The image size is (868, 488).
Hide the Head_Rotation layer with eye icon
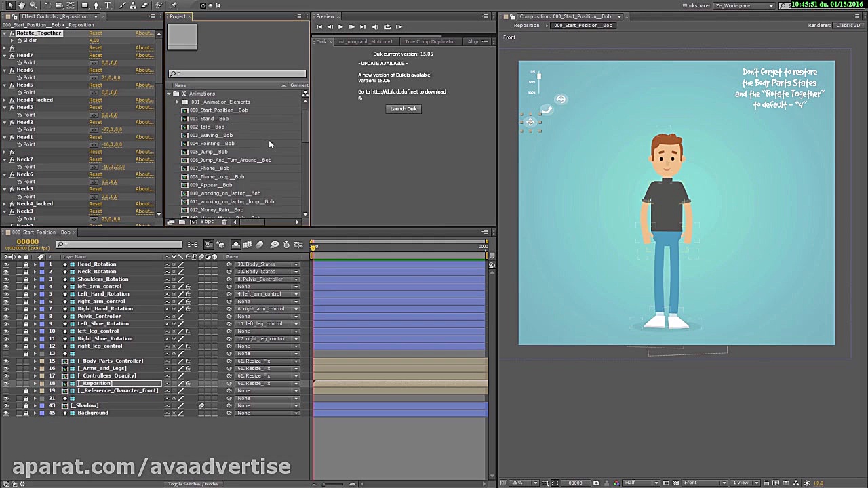(x=6, y=264)
